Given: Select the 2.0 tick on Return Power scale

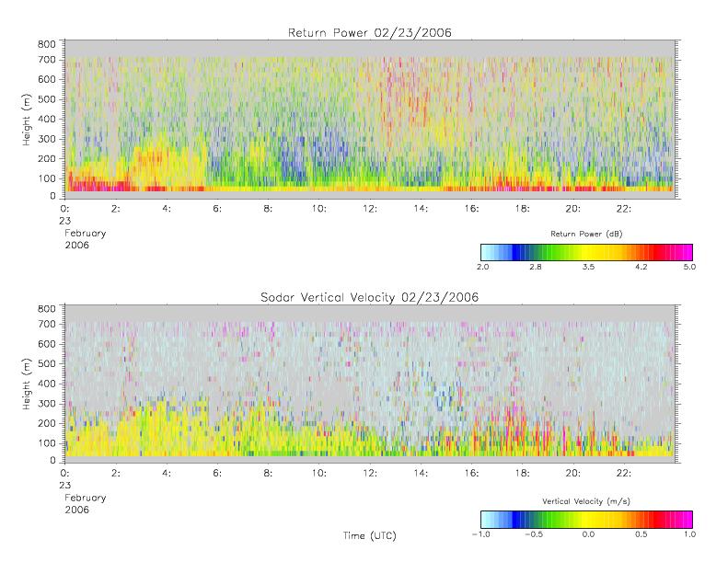Looking at the screenshot, I should [x=482, y=267].
